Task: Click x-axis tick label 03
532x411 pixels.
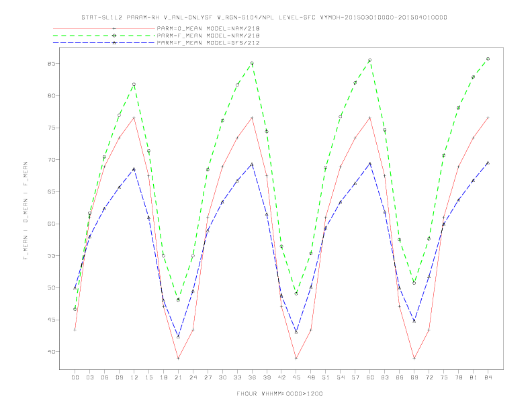Action: point(89,377)
